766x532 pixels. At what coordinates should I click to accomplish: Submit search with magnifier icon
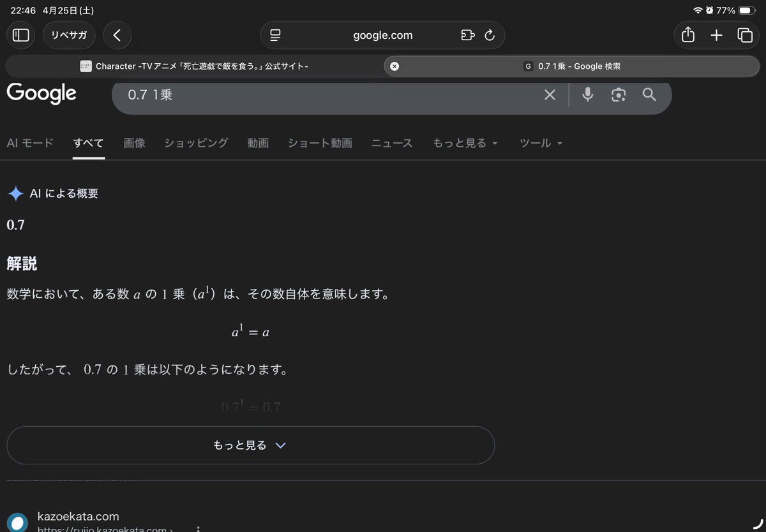click(649, 95)
